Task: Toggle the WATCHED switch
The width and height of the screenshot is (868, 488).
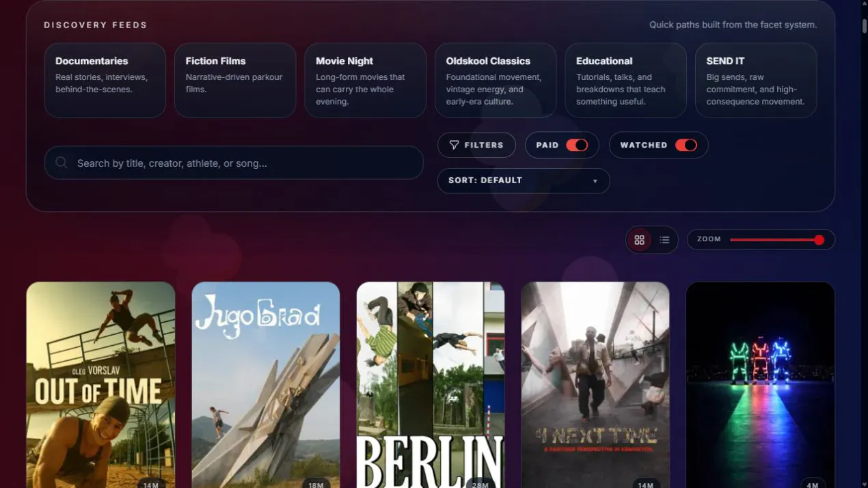Action: click(x=686, y=145)
